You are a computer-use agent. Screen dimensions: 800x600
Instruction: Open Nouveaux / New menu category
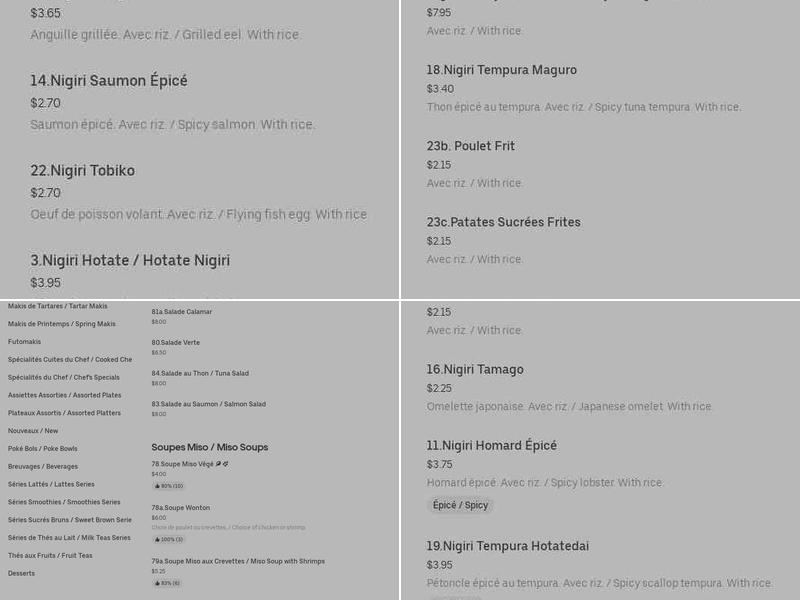(33, 431)
